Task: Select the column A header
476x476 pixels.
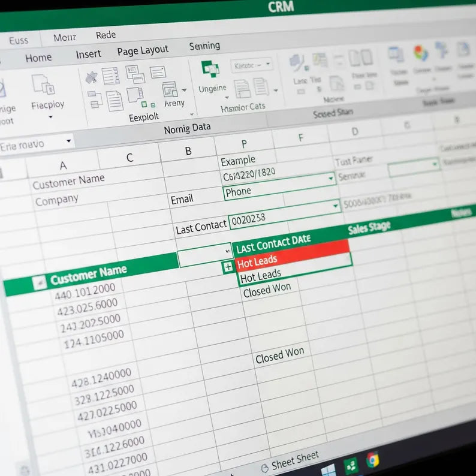Action: coord(63,165)
